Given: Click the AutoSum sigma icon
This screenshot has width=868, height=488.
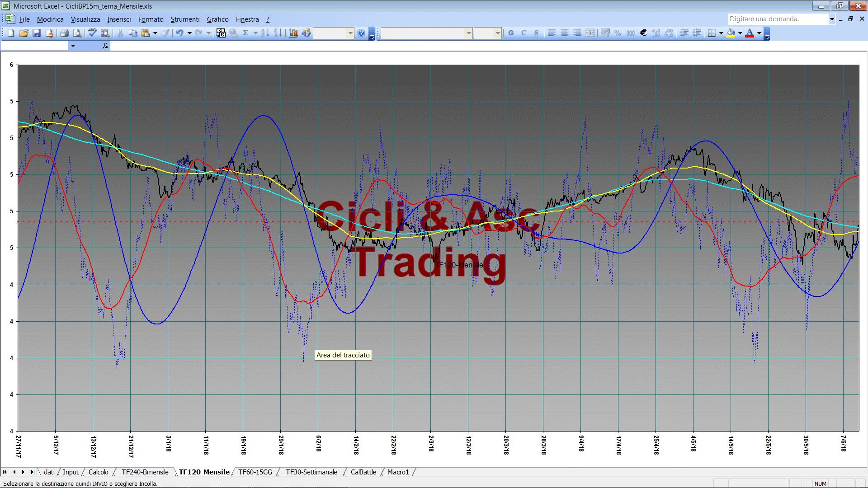Looking at the screenshot, I should (245, 33).
